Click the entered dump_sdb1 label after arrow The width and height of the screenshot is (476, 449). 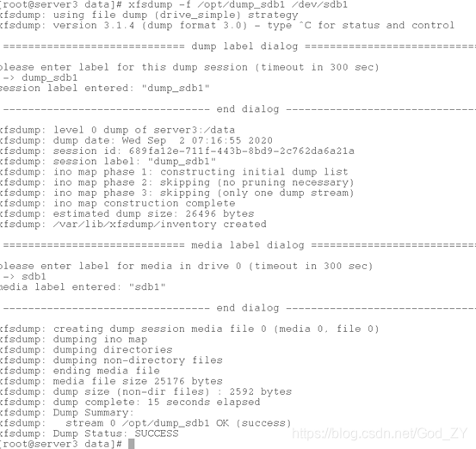click(49, 78)
